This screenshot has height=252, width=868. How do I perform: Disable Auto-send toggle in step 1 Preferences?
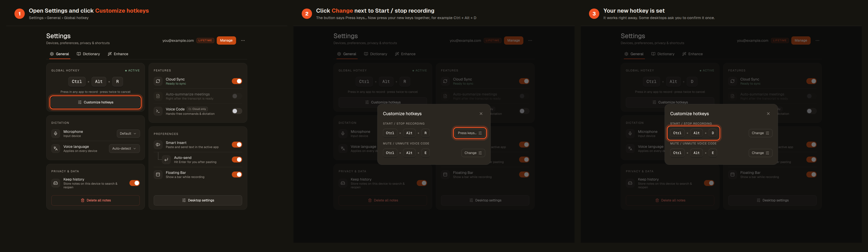click(x=237, y=159)
